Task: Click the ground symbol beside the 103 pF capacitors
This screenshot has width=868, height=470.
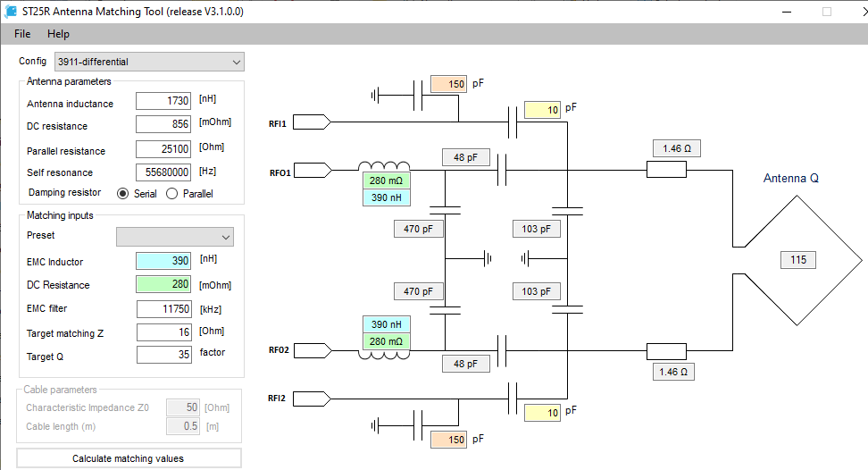Action: 525,258
